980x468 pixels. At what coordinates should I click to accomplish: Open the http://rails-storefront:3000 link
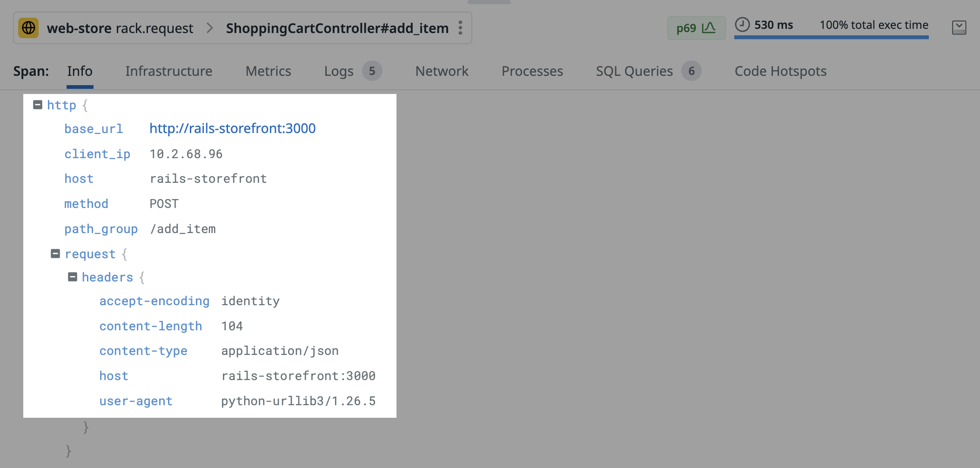[232, 128]
